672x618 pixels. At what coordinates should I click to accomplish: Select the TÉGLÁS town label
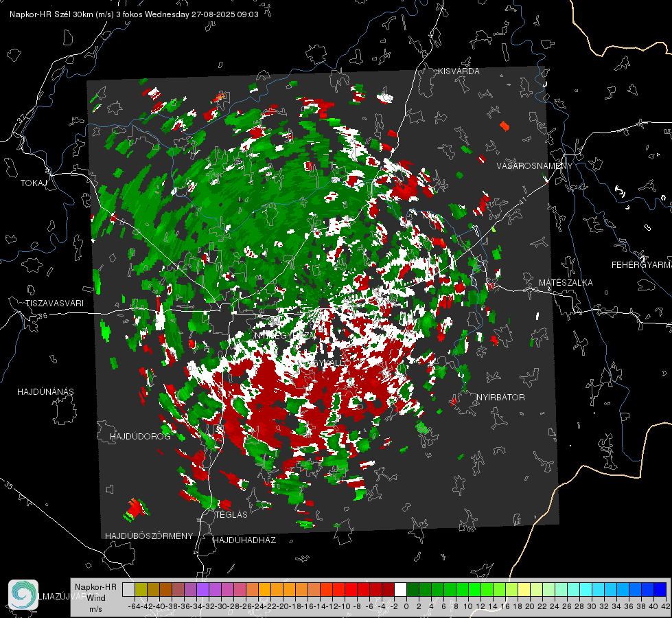(231, 515)
